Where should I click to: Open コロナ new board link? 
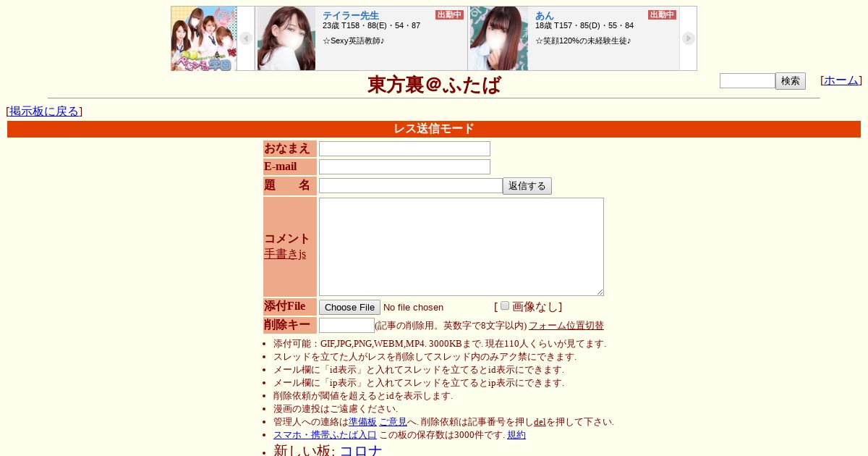point(361,451)
